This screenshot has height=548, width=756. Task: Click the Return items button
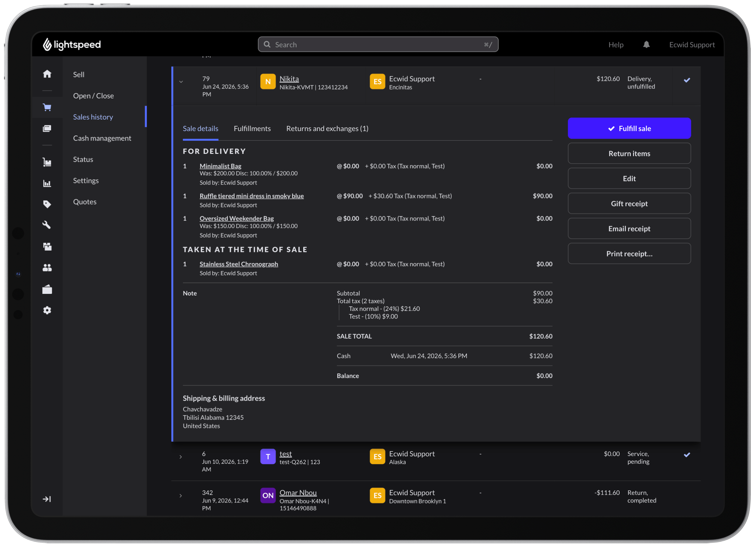pos(630,154)
